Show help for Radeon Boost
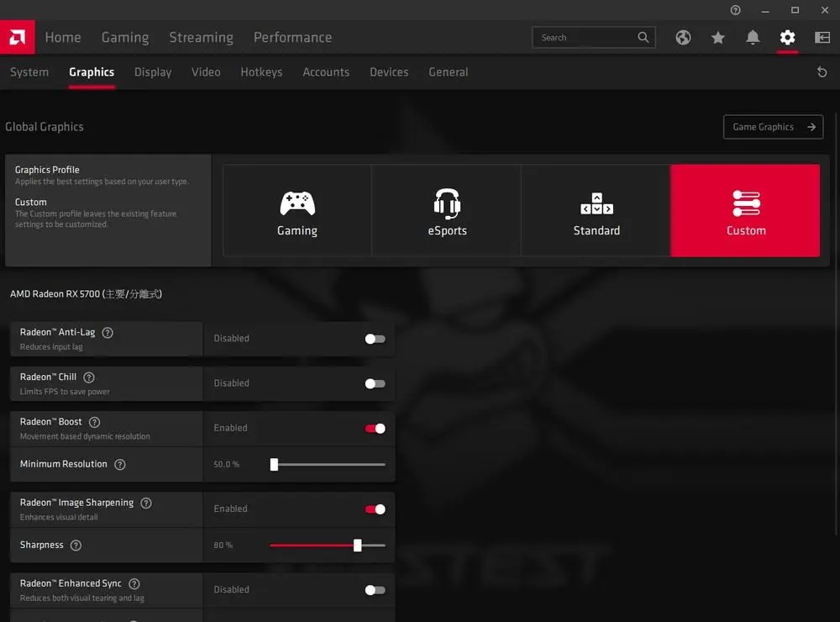 click(94, 422)
